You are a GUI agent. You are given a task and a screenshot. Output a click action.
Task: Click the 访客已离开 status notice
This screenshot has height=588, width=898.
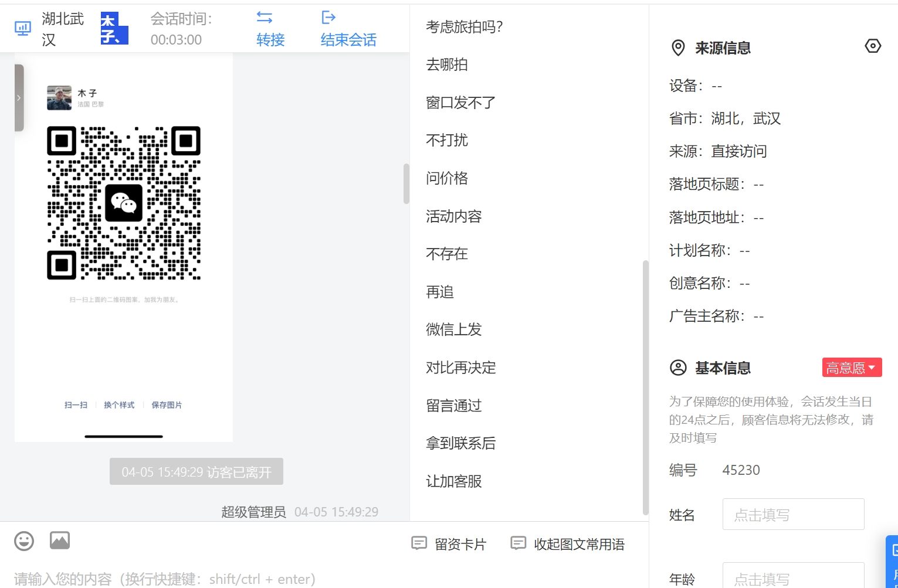[x=196, y=472]
